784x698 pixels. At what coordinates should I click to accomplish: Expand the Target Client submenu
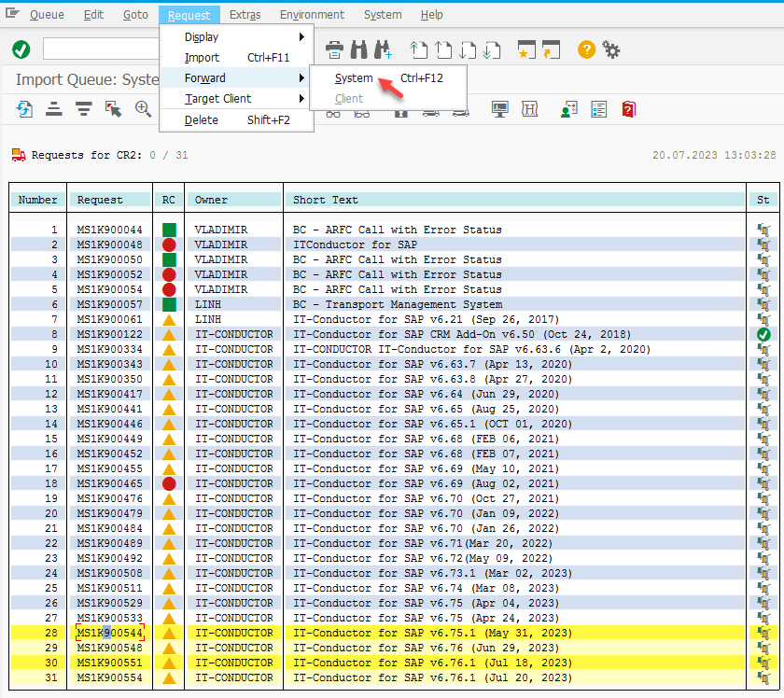pyautogui.click(x=236, y=99)
